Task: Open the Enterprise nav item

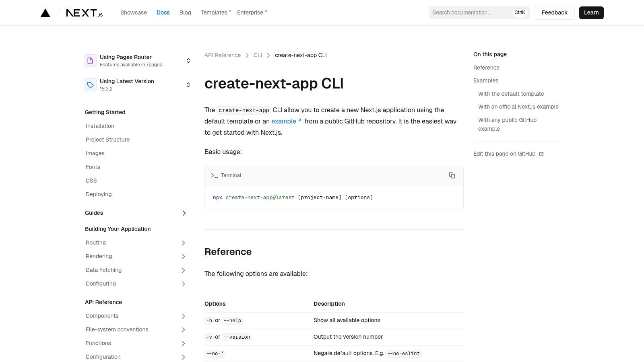Action: pyautogui.click(x=252, y=12)
